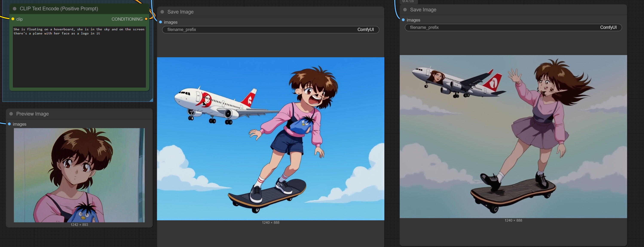Click the clip input label

(20, 19)
